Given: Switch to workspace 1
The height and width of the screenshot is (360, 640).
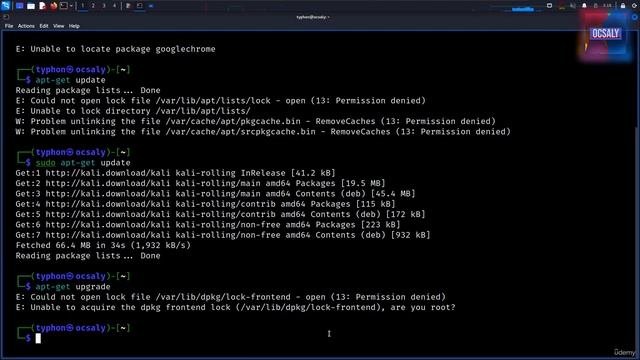Looking at the screenshot, I should coord(82,6).
